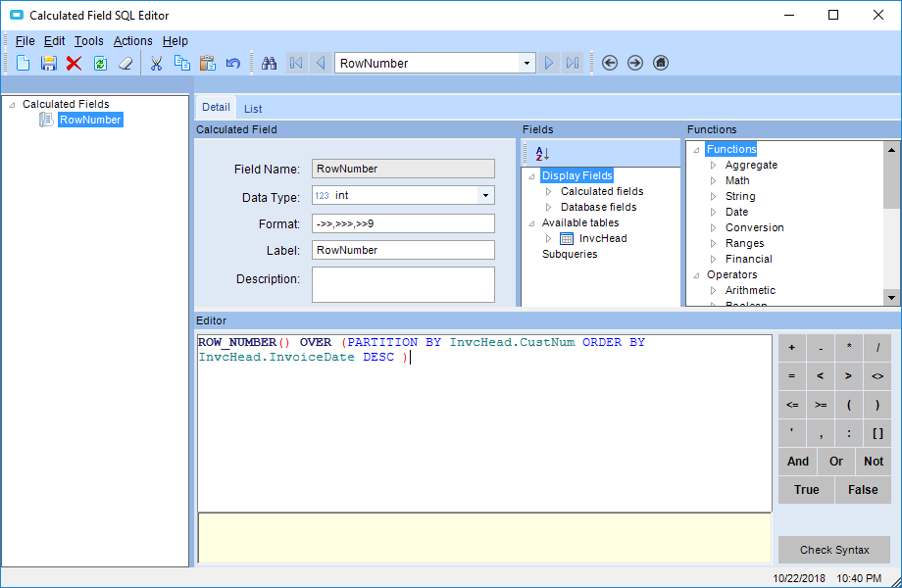This screenshot has height=588, width=902.
Task: Click the RowNumber field icon in tree
Action: point(46,120)
